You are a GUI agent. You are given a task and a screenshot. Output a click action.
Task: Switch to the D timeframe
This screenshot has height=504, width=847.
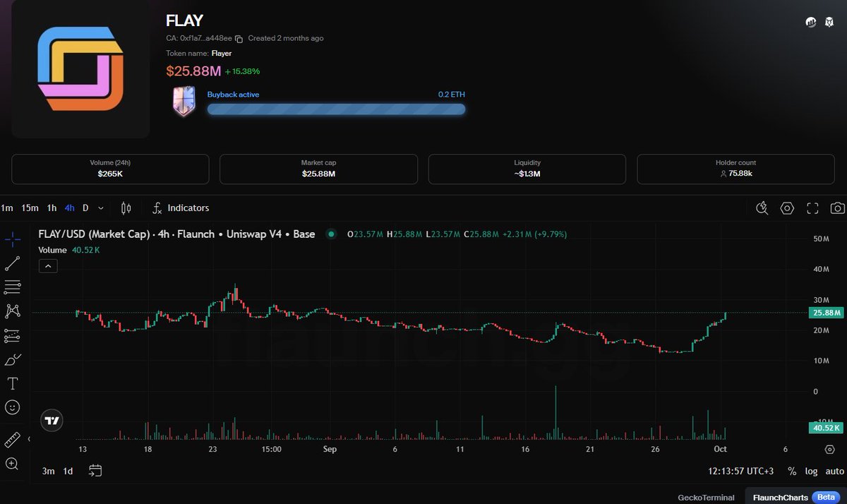(x=85, y=208)
